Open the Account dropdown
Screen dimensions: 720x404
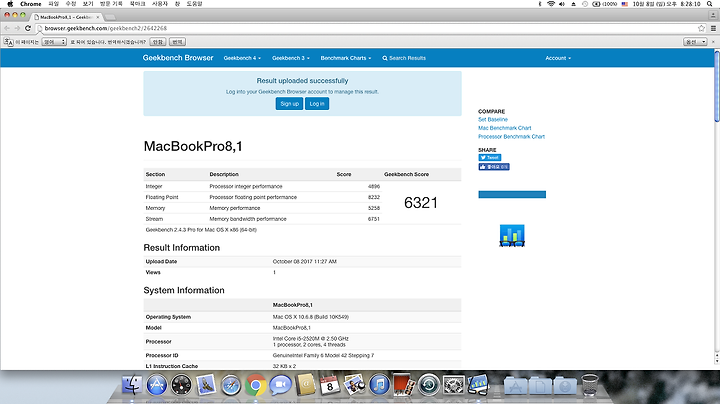558,58
